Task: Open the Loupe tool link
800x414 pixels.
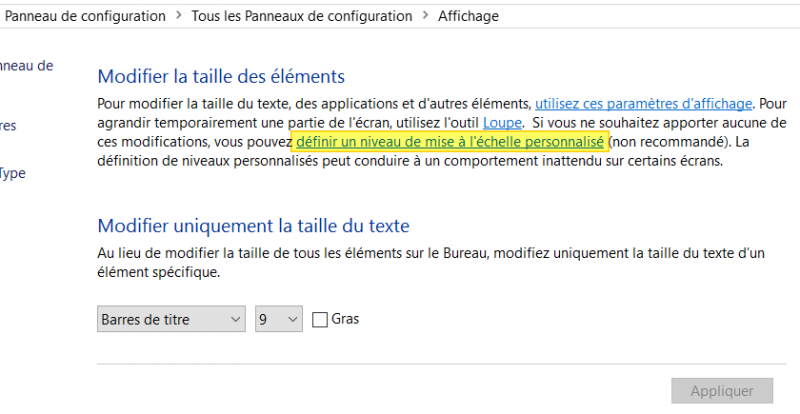Action: [502, 123]
